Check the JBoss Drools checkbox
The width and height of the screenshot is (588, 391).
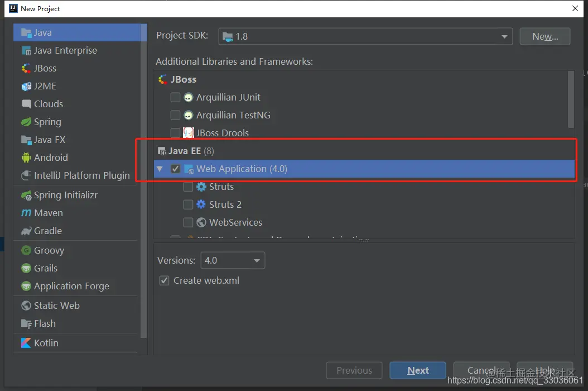(175, 133)
